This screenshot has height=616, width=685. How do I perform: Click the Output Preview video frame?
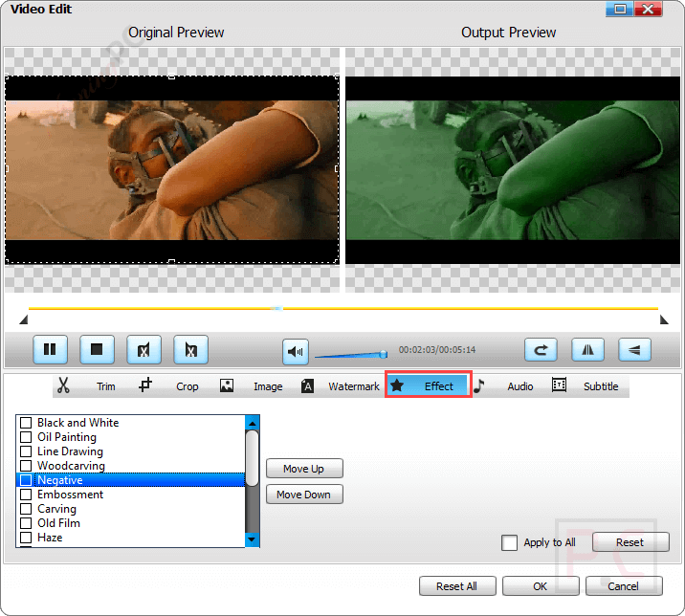(513, 170)
